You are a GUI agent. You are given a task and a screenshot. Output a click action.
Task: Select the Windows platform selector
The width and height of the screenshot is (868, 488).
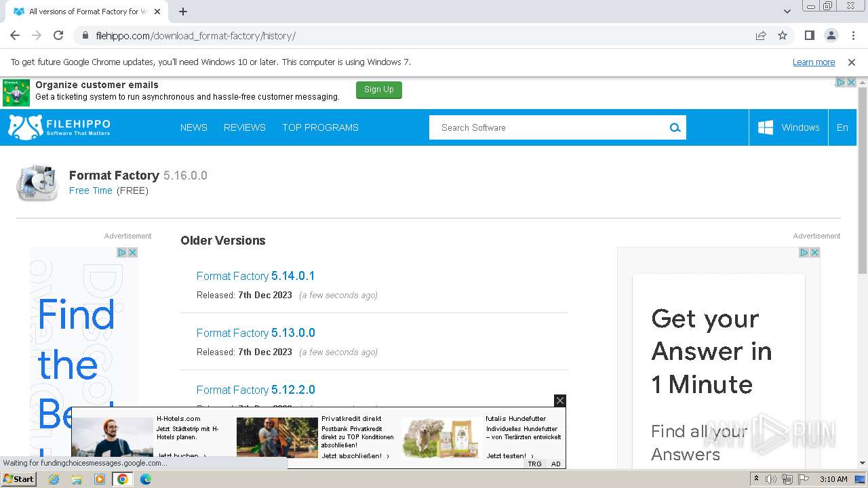pyautogui.click(x=789, y=127)
